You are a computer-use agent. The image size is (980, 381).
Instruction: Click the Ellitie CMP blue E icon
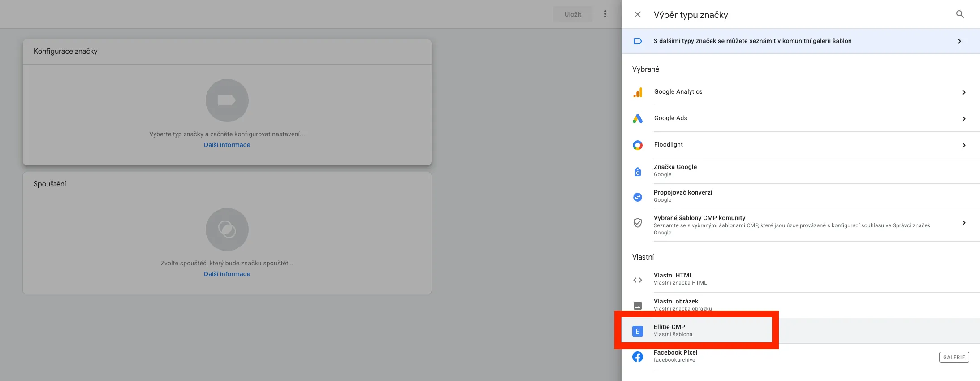point(638,331)
